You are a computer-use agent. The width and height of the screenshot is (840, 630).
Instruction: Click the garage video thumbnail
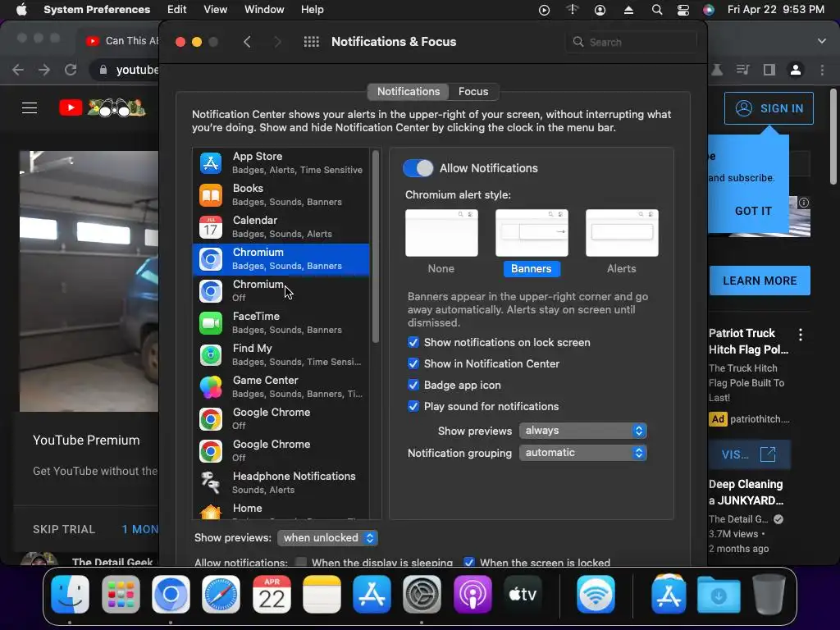tap(89, 281)
